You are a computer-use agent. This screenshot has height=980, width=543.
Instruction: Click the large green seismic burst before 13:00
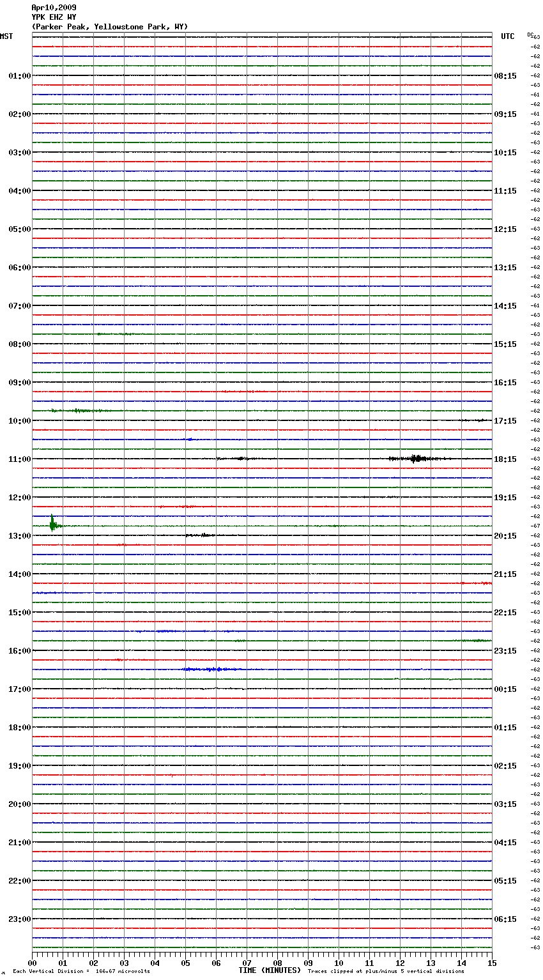(52, 524)
